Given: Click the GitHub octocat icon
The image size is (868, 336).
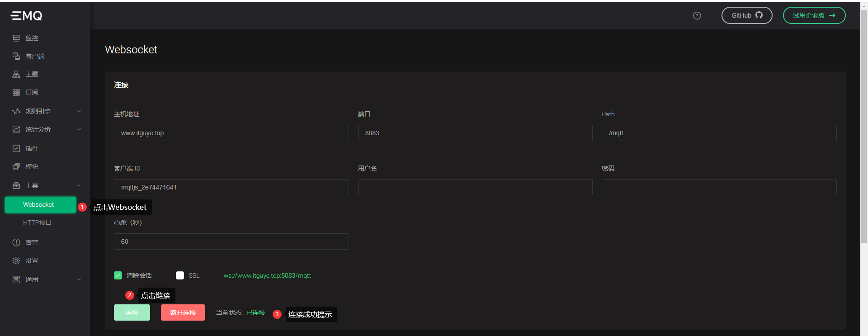Looking at the screenshot, I should click(x=759, y=15).
